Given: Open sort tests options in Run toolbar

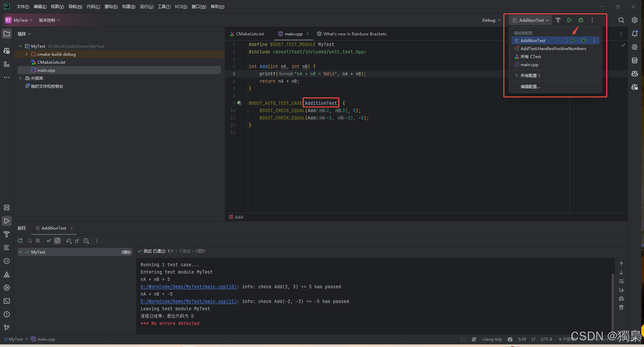Looking at the screenshot, I should [x=69, y=241].
